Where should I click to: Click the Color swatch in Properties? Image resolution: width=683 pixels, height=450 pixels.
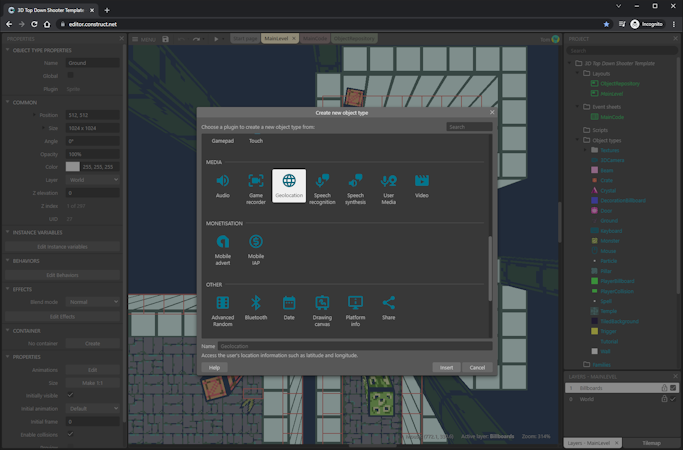pos(74,166)
